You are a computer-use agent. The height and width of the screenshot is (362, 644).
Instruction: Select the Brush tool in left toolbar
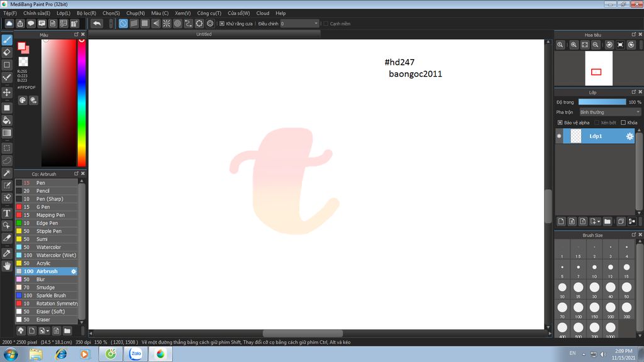tap(7, 40)
